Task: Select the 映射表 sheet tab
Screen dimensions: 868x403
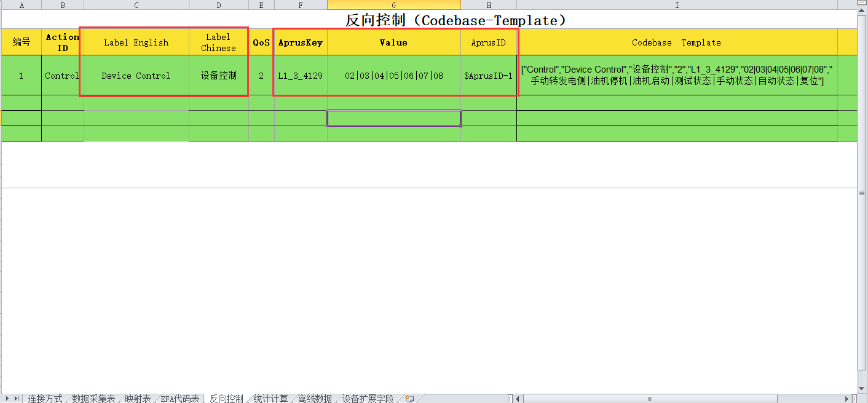Action: (x=138, y=399)
